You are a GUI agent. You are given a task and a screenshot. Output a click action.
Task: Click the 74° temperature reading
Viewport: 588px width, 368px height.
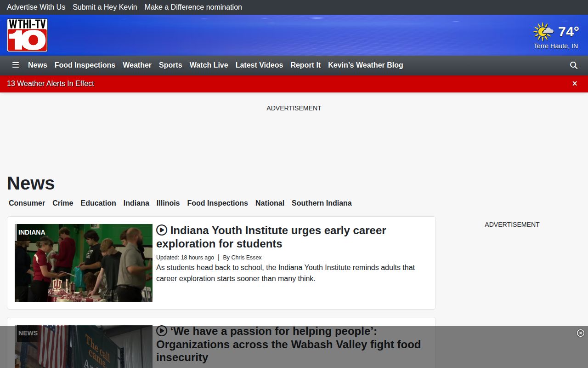pos(569,32)
